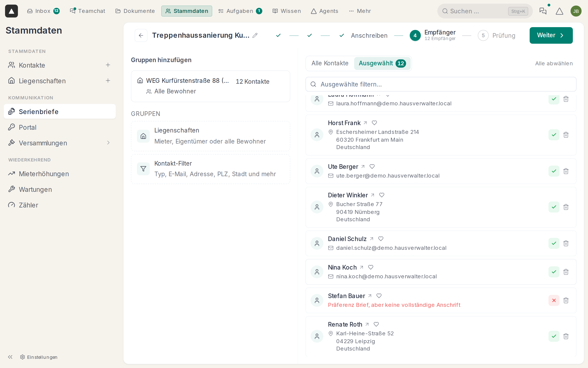Expand the Liegenschaften group option

click(210, 136)
